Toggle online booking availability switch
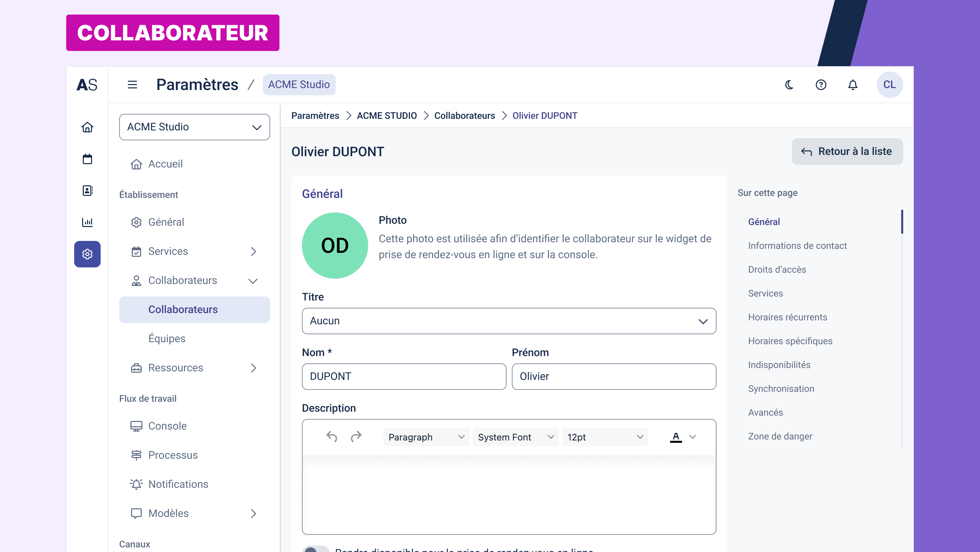 (316, 549)
